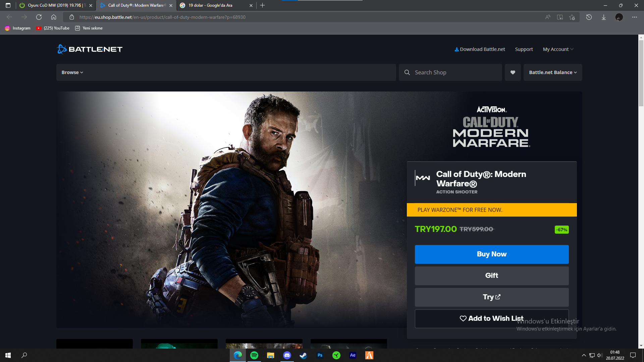Click the Battle.net logo

point(90,49)
